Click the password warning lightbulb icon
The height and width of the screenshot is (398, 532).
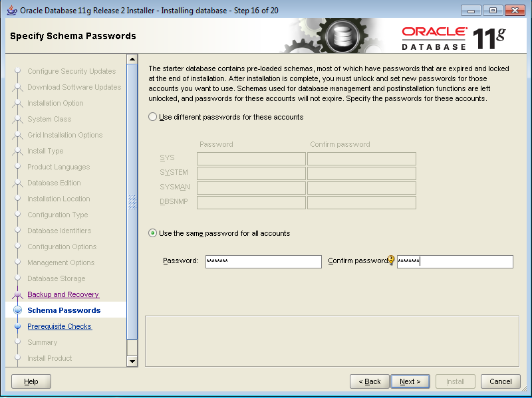pos(391,260)
